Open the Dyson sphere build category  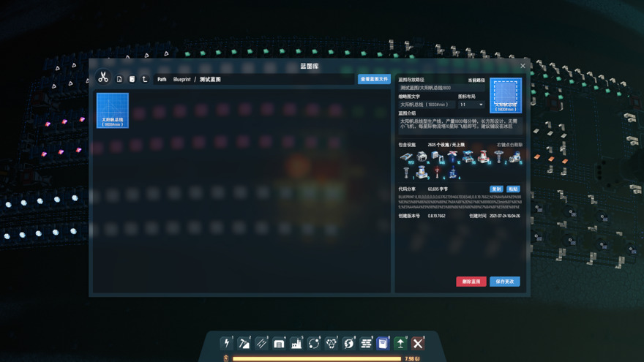tap(348, 343)
